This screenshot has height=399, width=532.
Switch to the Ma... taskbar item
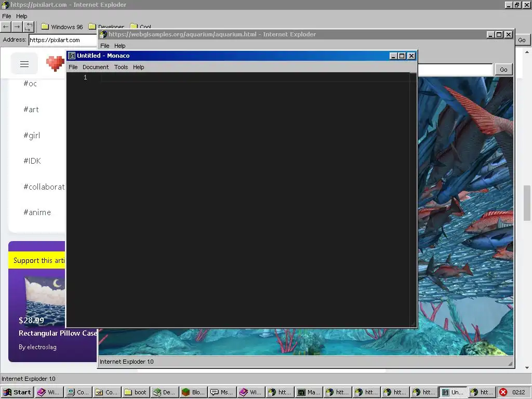[309, 392]
